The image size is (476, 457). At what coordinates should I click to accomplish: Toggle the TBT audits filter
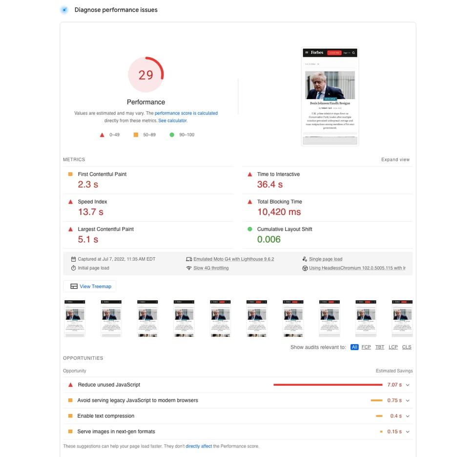click(379, 347)
